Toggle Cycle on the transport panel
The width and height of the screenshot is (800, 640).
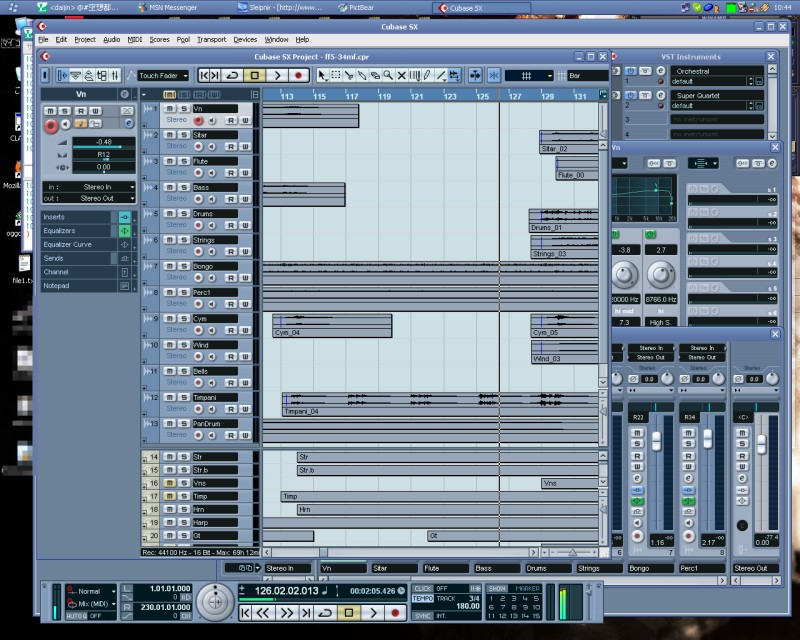[326, 612]
